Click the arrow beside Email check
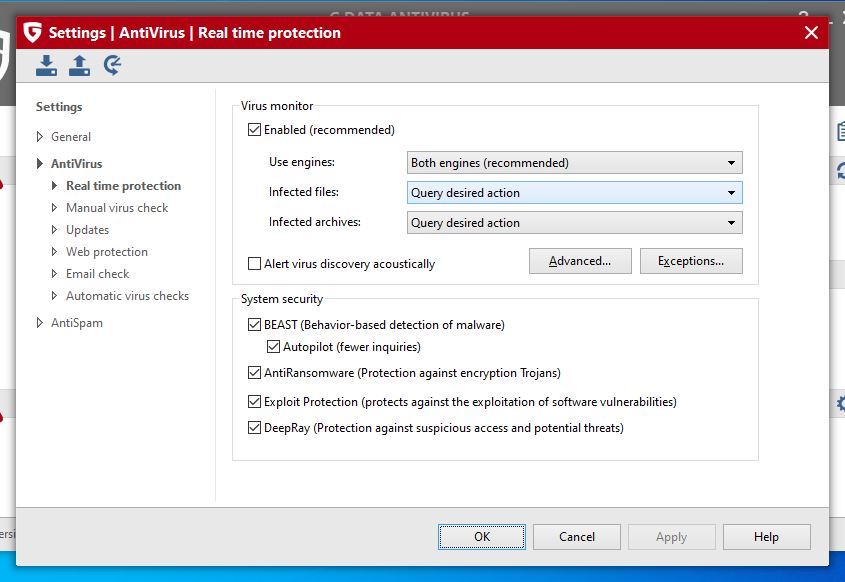 pyautogui.click(x=54, y=274)
